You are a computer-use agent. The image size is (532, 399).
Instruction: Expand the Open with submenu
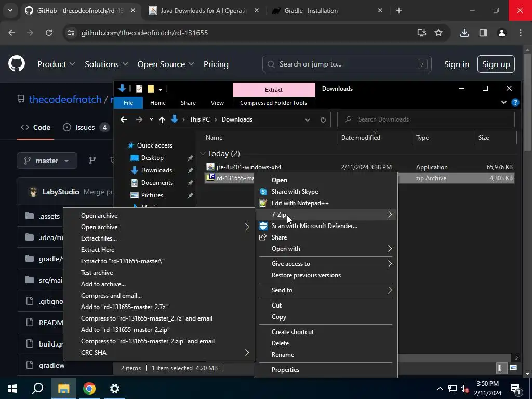click(390, 249)
